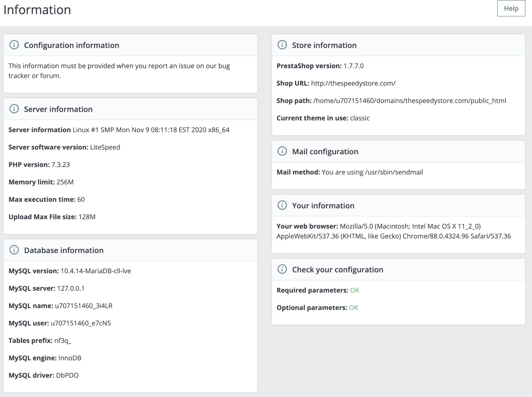The height and width of the screenshot is (397, 532).
Task: Click Database information info icon
Action: (14, 250)
